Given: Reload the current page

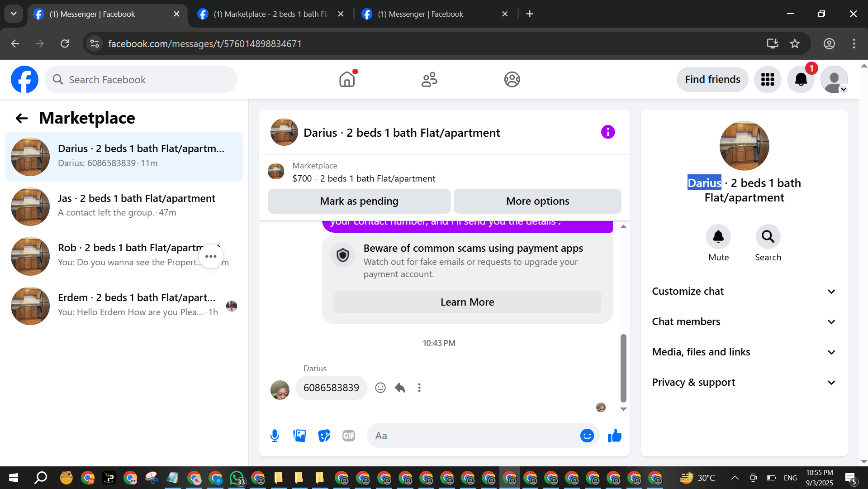Looking at the screenshot, I should point(65,43).
